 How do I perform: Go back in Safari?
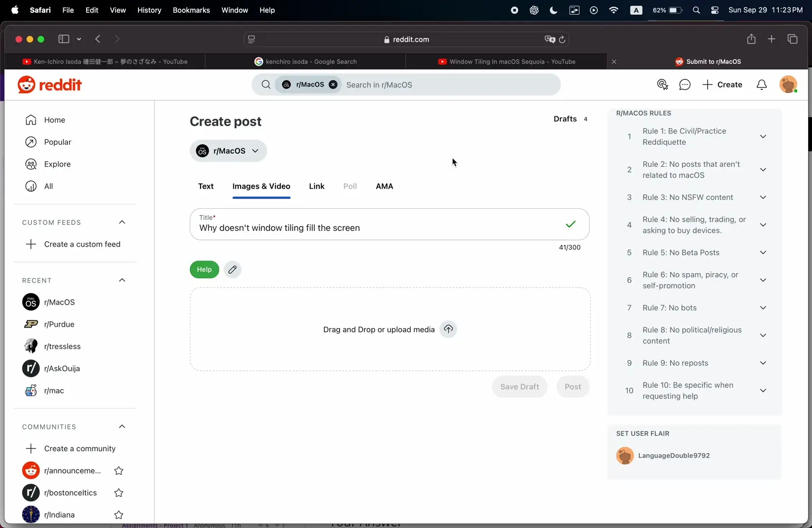(98, 39)
